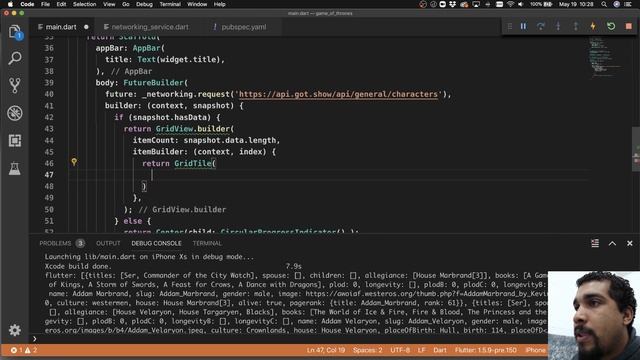This screenshot has width=640, height=360.
Task: Open the Dropbox menu bar icon
Action: pyautogui.click(x=453, y=4)
